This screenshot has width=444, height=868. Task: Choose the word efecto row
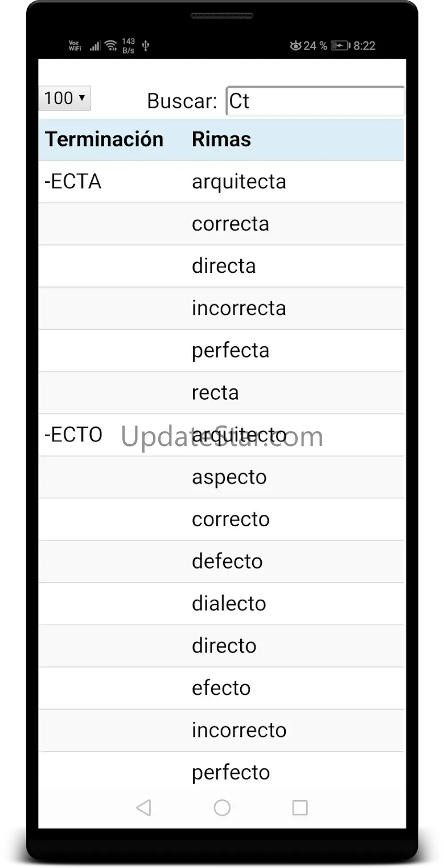coord(221,687)
